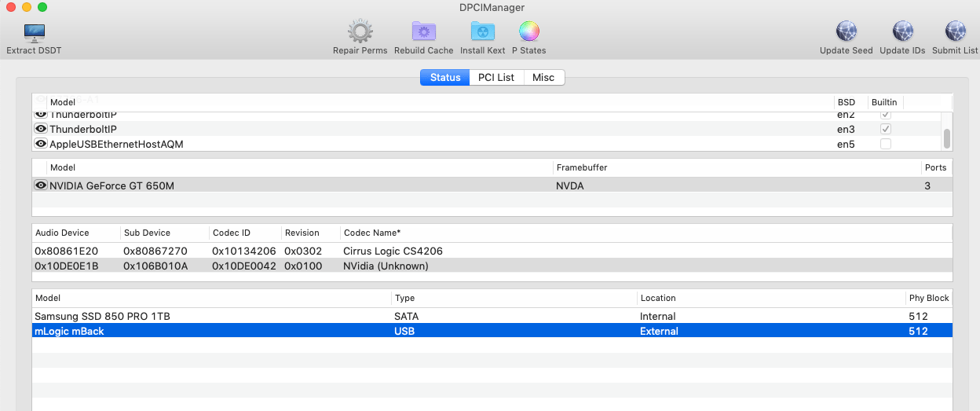Toggle eye icon for ThunderboltIP en3

click(x=41, y=129)
